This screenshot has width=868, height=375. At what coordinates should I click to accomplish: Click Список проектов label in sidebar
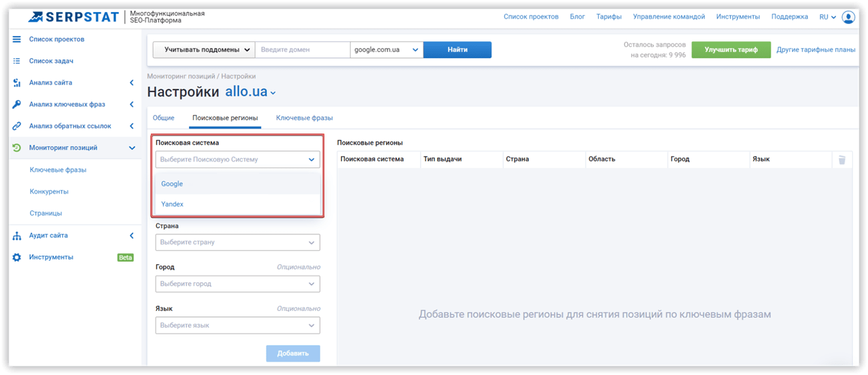tap(57, 39)
